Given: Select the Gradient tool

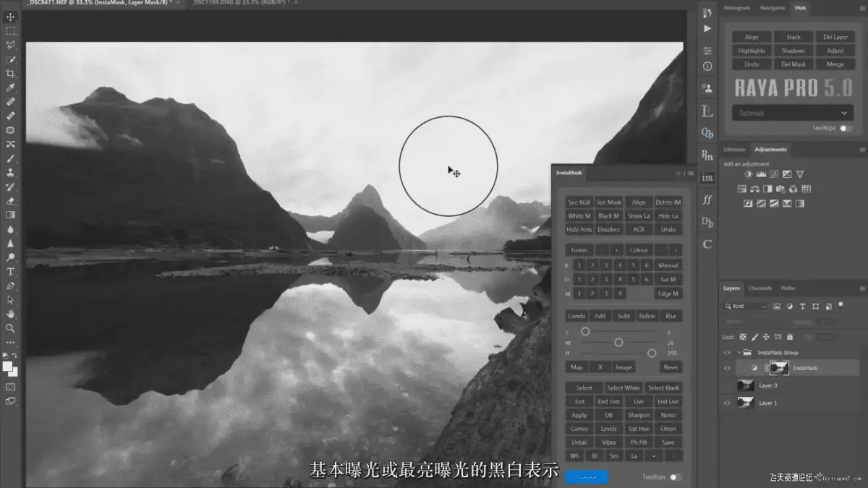Looking at the screenshot, I should coord(11,215).
